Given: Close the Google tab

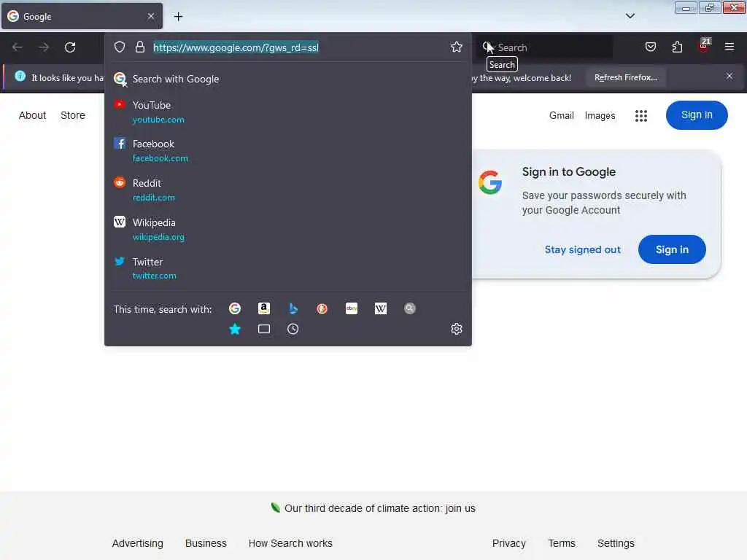Looking at the screenshot, I should (x=151, y=16).
